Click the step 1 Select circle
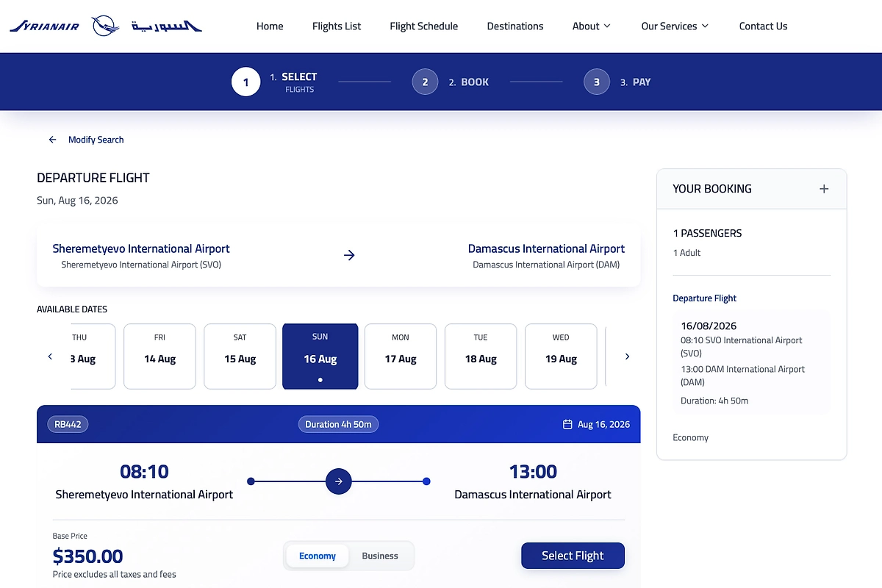This screenshot has width=882, height=588. (x=245, y=82)
